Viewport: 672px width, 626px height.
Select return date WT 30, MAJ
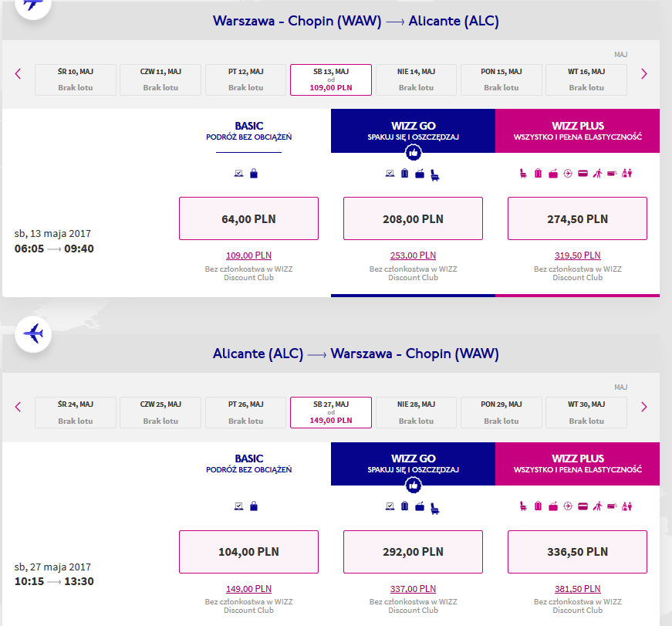(x=586, y=412)
